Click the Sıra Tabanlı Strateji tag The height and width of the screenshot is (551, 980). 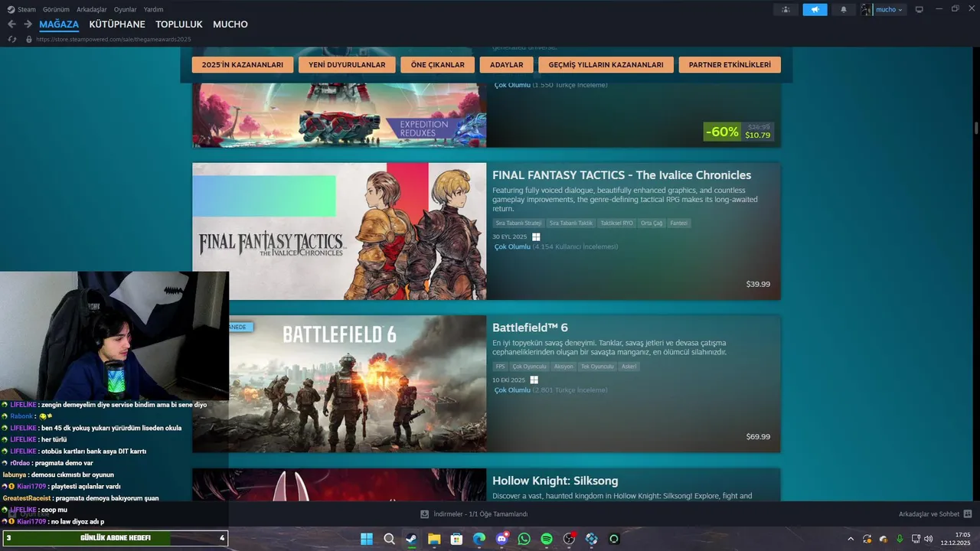coord(518,223)
